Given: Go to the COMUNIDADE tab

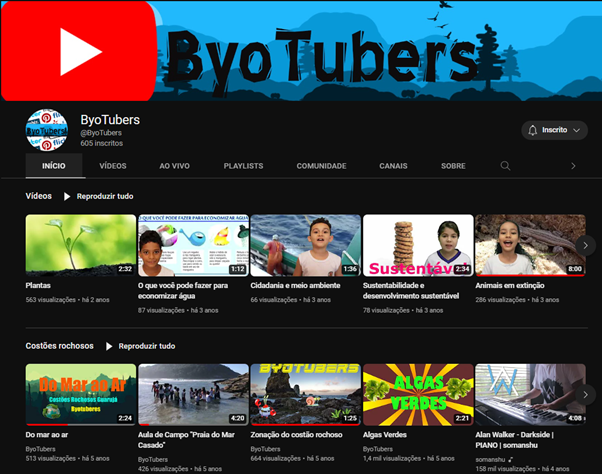Looking at the screenshot, I should pyautogui.click(x=321, y=166).
